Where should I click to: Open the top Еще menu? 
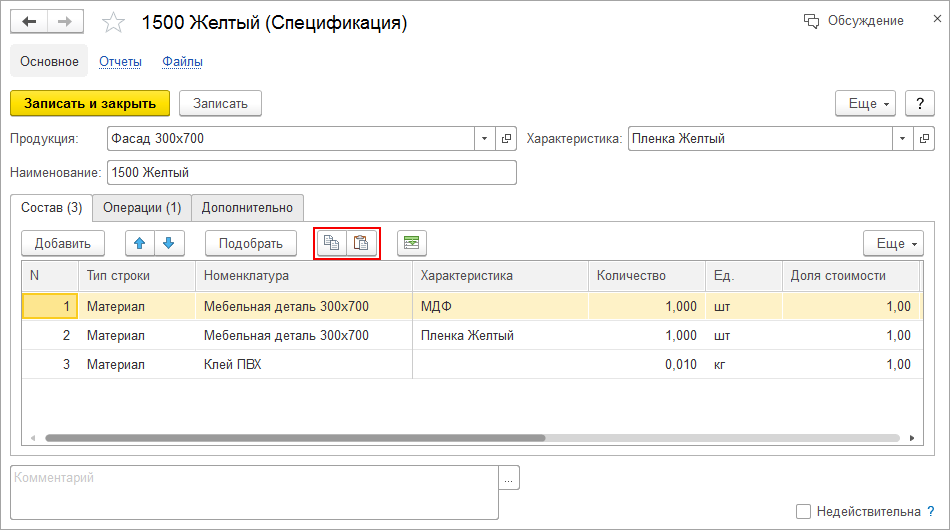tap(866, 104)
